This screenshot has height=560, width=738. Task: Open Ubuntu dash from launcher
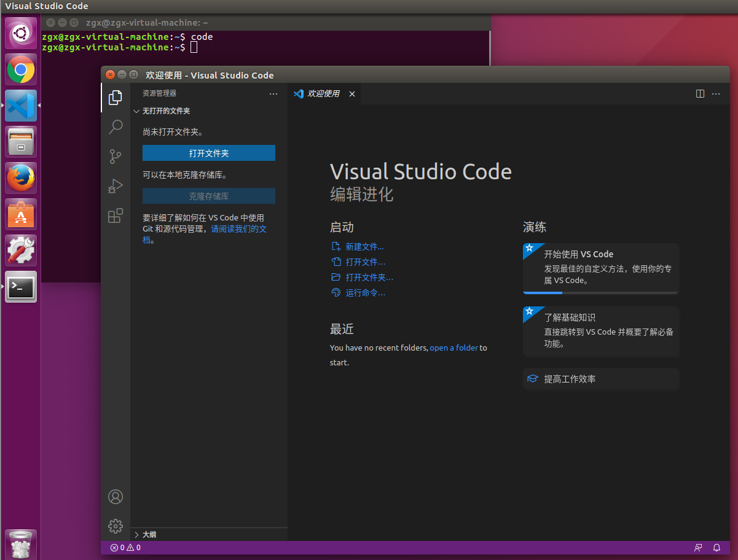21,32
